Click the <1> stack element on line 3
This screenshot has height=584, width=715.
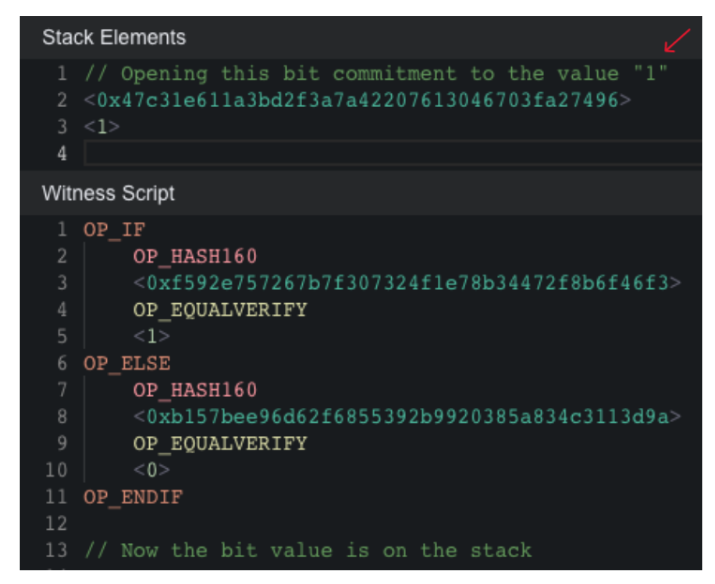coord(102,126)
